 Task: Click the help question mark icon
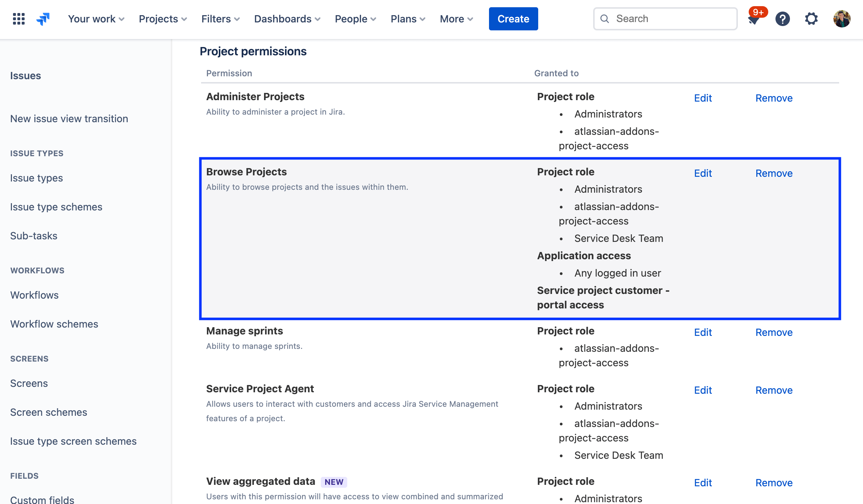pyautogui.click(x=783, y=18)
